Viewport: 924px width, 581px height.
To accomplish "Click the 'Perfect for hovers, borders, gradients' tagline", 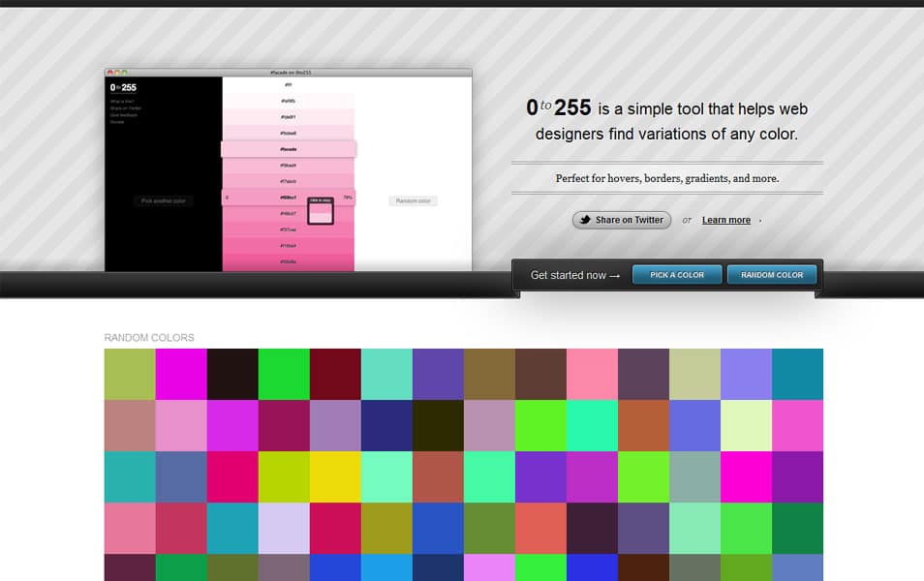I will 667,178.
